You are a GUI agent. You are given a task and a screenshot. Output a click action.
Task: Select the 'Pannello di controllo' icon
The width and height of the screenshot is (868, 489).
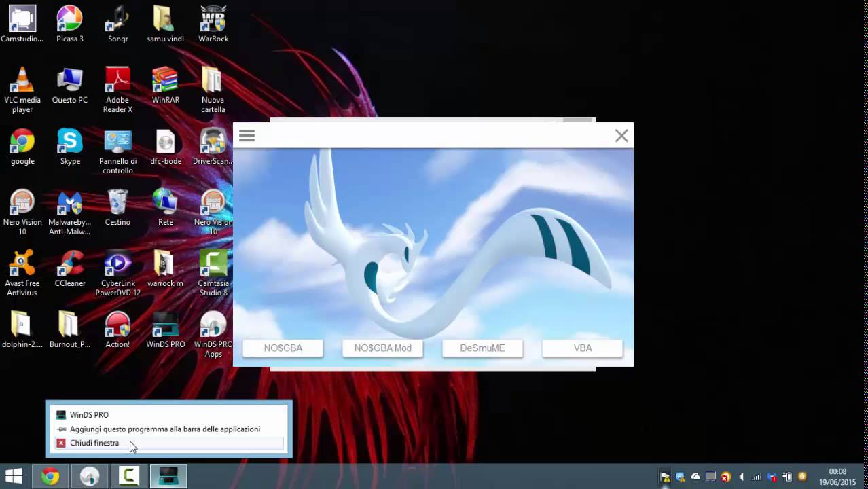[x=117, y=151]
